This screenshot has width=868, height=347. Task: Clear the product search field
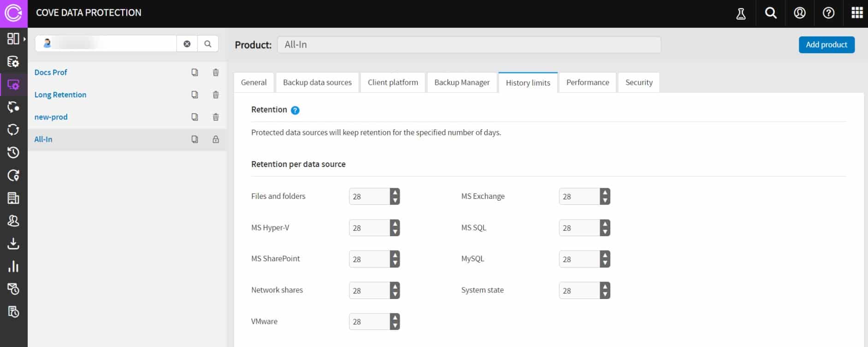(x=187, y=44)
